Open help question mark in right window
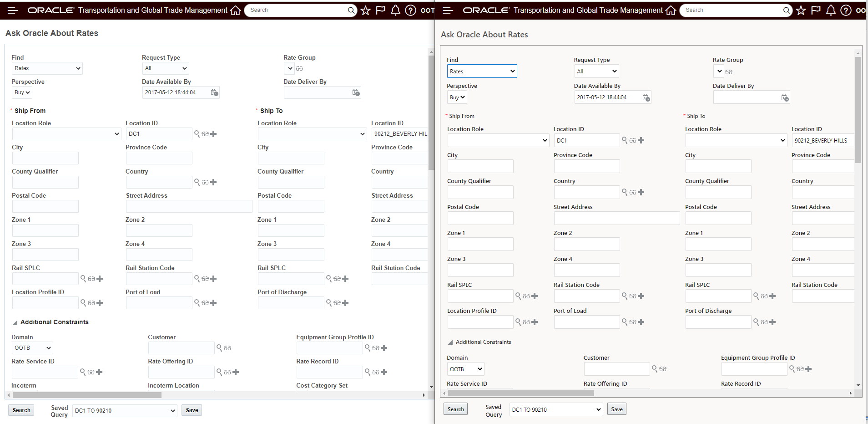Viewport: 868px width, 424px height. click(x=846, y=10)
